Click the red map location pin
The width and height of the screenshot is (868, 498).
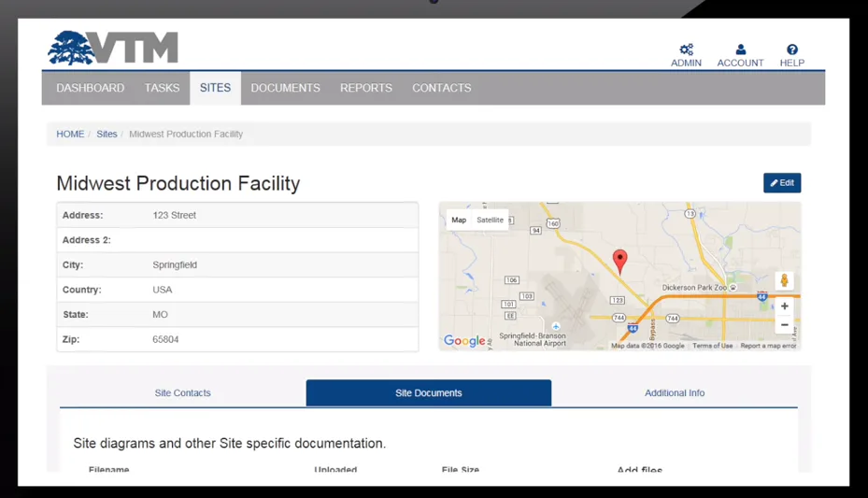pos(620,262)
